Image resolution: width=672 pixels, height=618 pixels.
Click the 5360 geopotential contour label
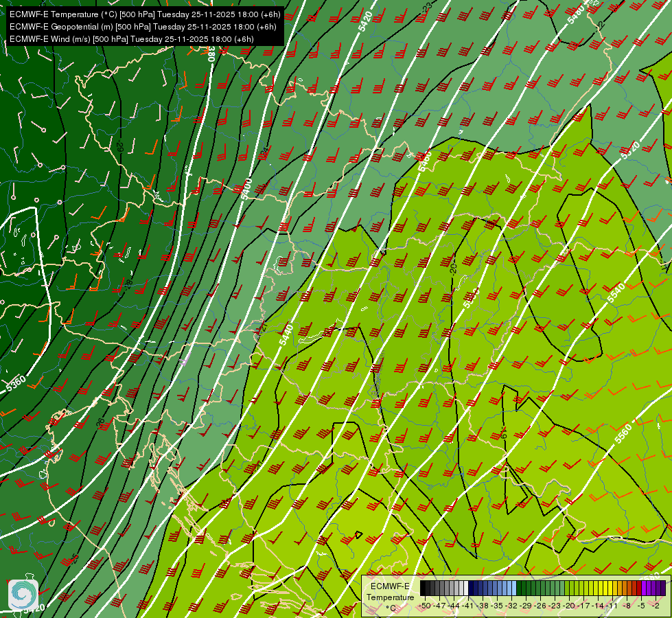tap(16, 383)
